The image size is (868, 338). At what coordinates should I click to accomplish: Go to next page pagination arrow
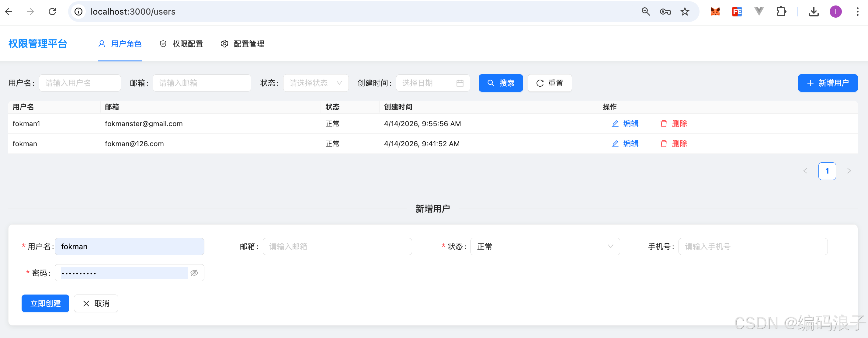point(849,171)
